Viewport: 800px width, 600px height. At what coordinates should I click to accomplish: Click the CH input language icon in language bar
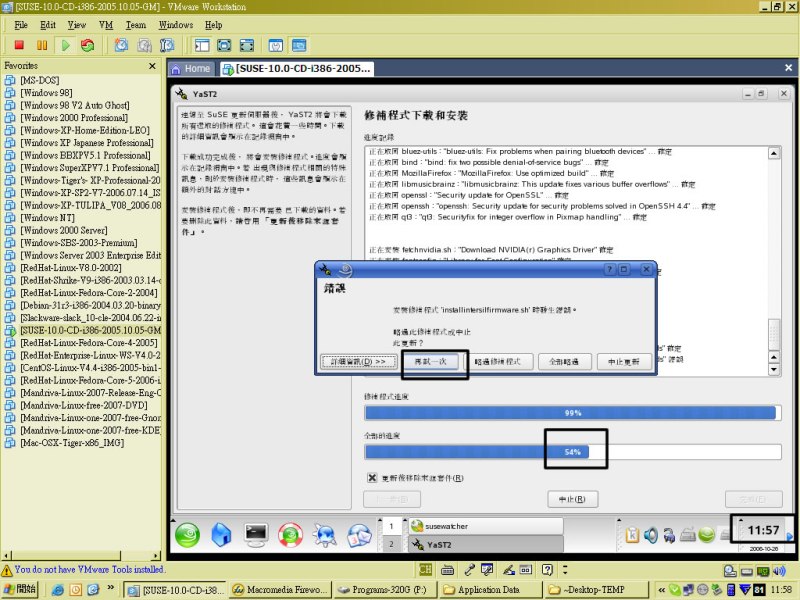pyautogui.click(x=426, y=569)
